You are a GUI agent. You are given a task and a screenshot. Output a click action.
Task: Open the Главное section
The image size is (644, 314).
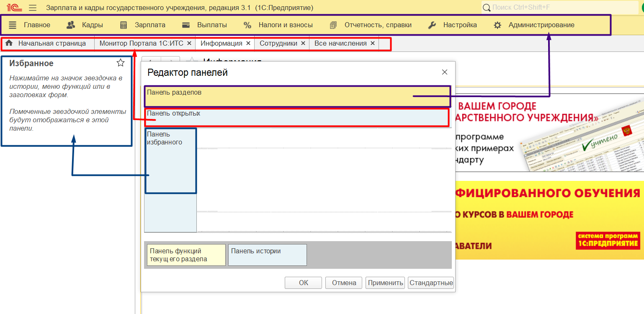[x=29, y=25]
